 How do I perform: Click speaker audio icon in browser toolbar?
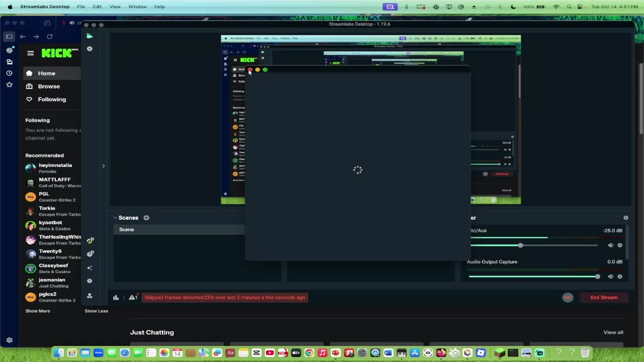71,23
